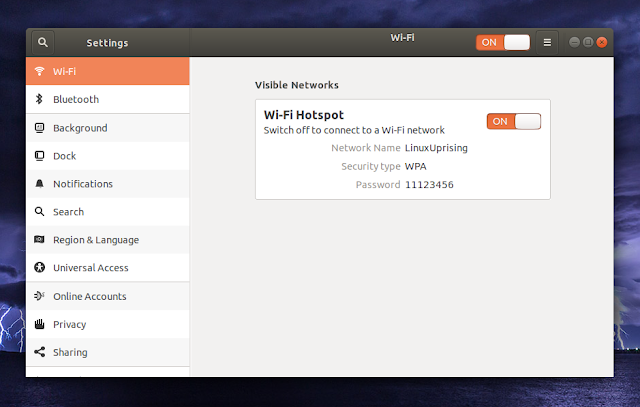Screen dimensions: 640x407
Task: Click the Online Accounts icon
Action: click(x=39, y=296)
